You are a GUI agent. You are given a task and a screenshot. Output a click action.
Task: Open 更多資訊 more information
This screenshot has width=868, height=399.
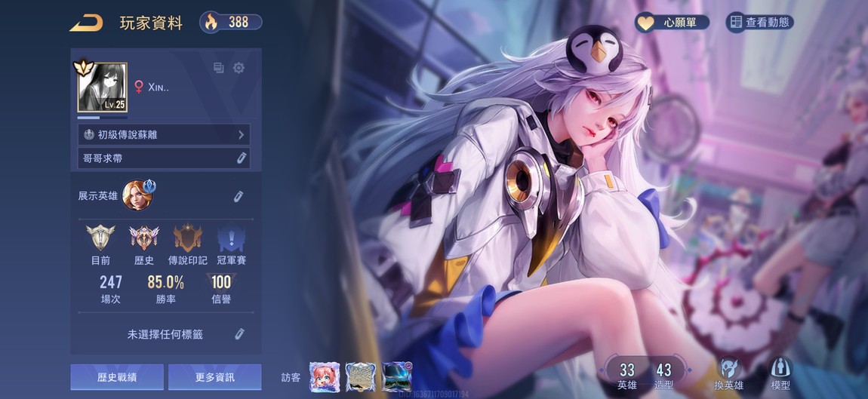point(214,376)
